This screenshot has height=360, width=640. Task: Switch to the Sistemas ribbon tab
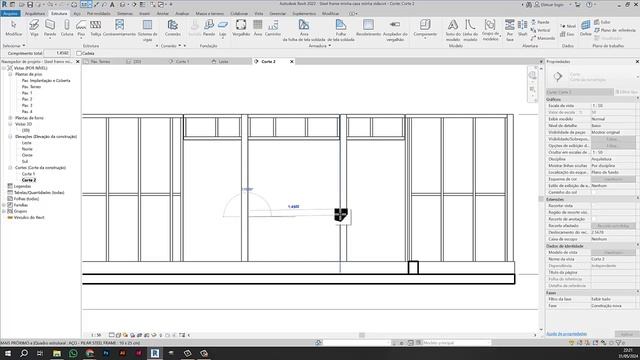tap(125, 13)
